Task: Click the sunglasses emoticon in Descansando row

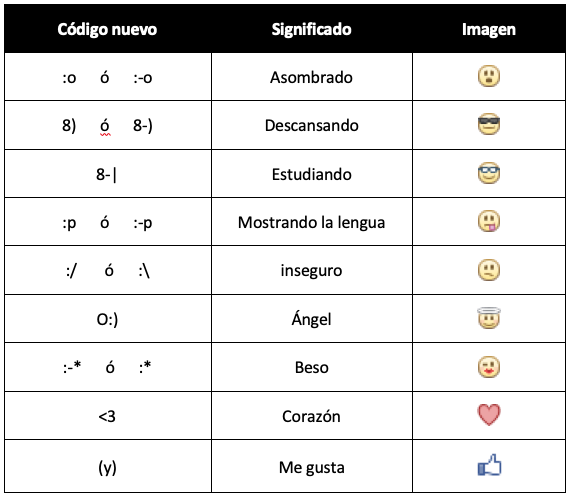Action: (x=489, y=125)
